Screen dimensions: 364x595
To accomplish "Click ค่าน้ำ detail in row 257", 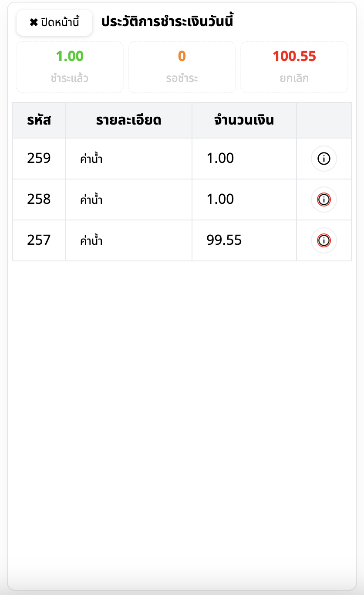I will pyautogui.click(x=91, y=240).
